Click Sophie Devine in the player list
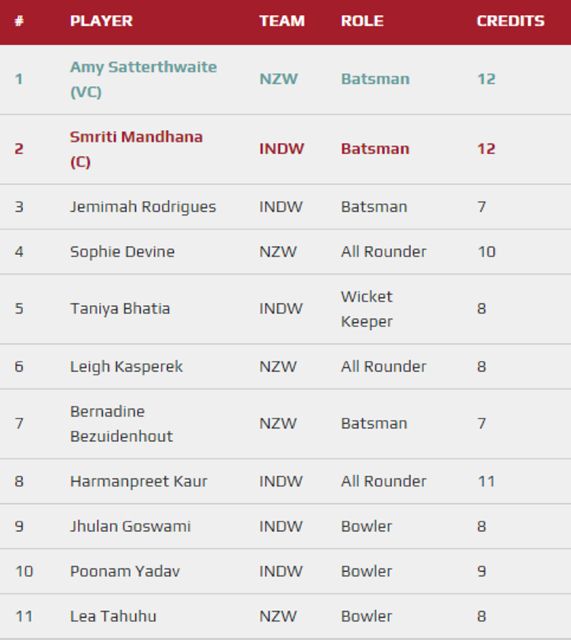Screen dimensions: 571x640 pyautogui.click(x=122, y=251)
